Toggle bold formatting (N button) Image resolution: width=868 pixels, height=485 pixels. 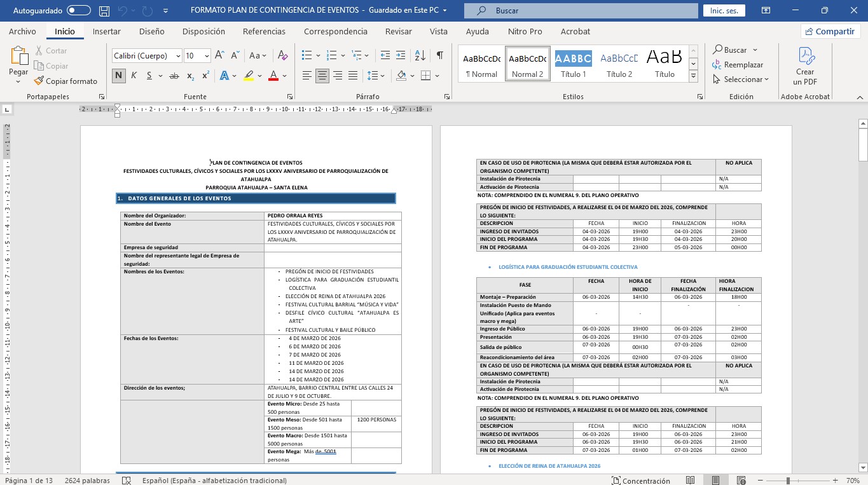pos(119,76)
